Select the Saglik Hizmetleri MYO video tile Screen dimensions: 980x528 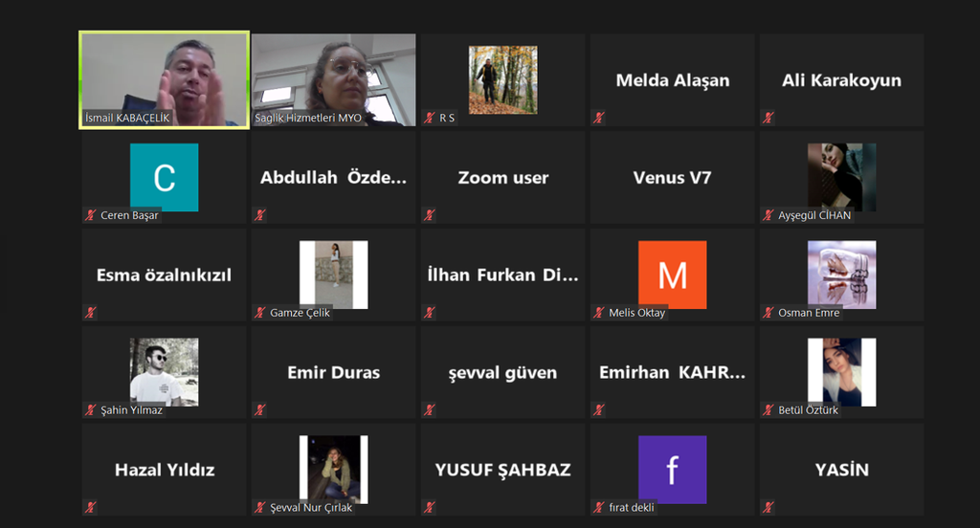pos(334,80)
